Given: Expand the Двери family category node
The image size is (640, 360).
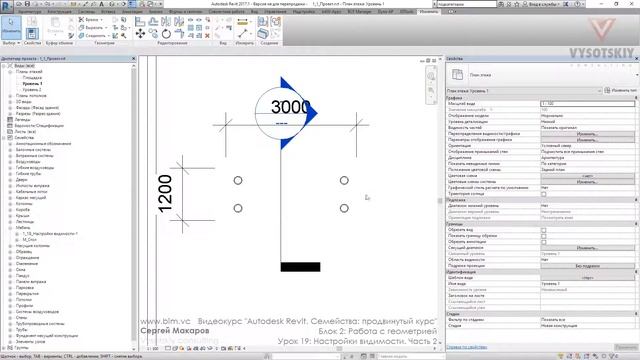Looking at the screenshot, I should coord(10,180).
